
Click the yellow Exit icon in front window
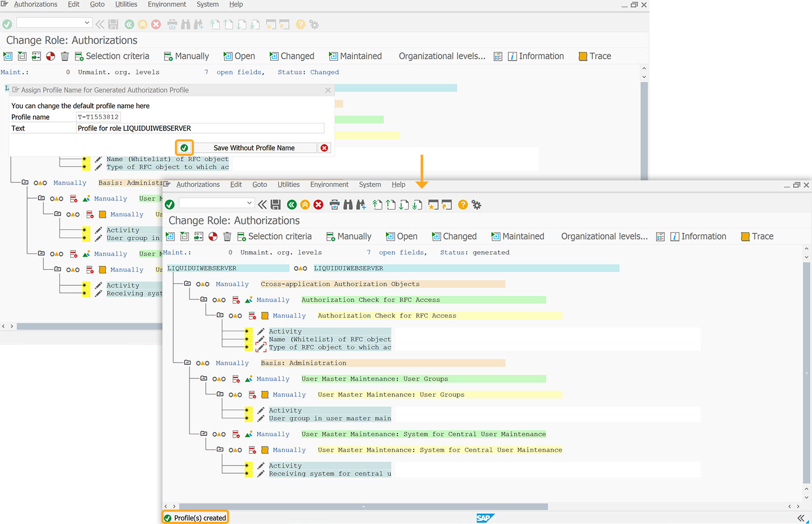click(x=305, y=205)
